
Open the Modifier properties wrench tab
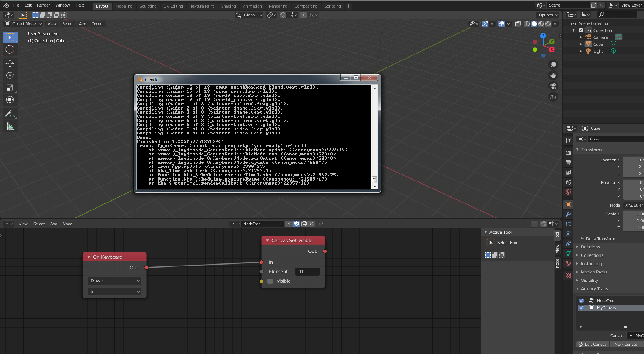point(568,214)
